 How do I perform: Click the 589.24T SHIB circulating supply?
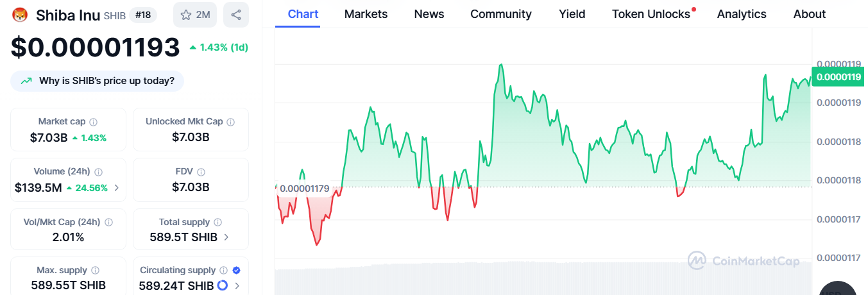coord(176,285)
